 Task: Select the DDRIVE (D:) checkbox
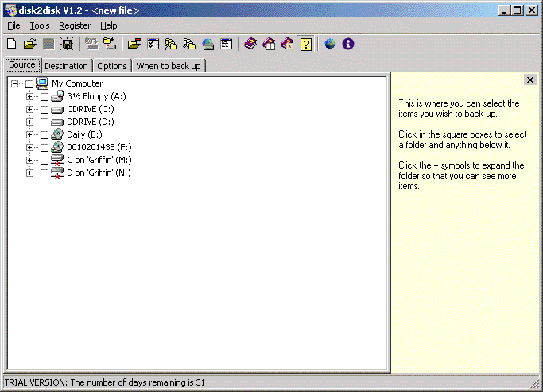45,122
